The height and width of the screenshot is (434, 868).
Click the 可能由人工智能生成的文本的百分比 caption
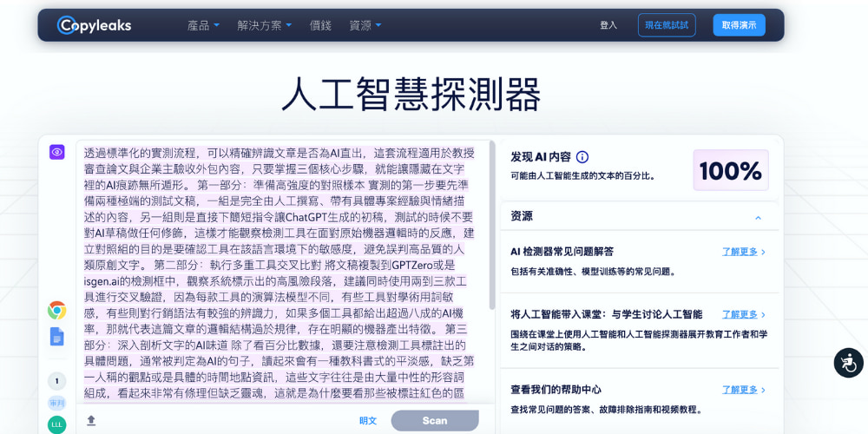[x=583, y=176]
